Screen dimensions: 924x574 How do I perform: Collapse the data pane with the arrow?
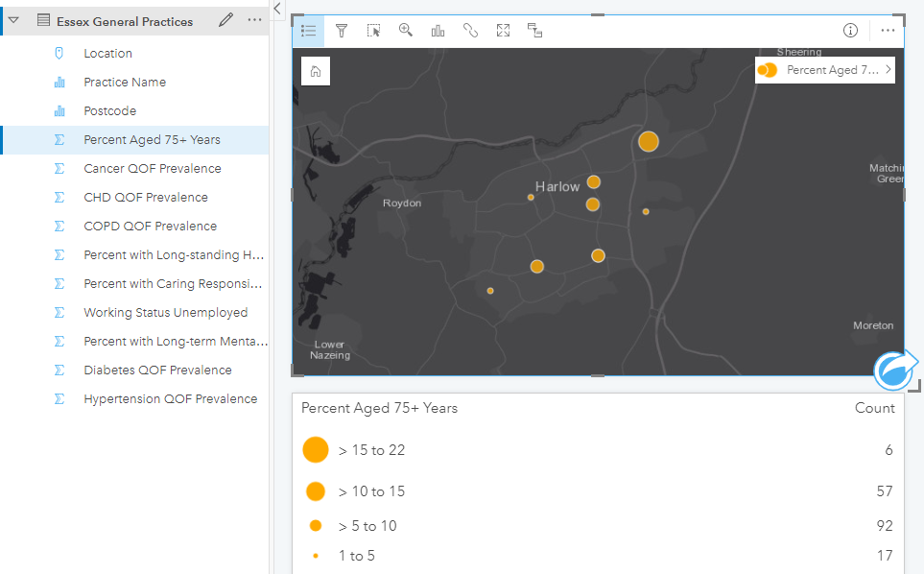[277, 9]
